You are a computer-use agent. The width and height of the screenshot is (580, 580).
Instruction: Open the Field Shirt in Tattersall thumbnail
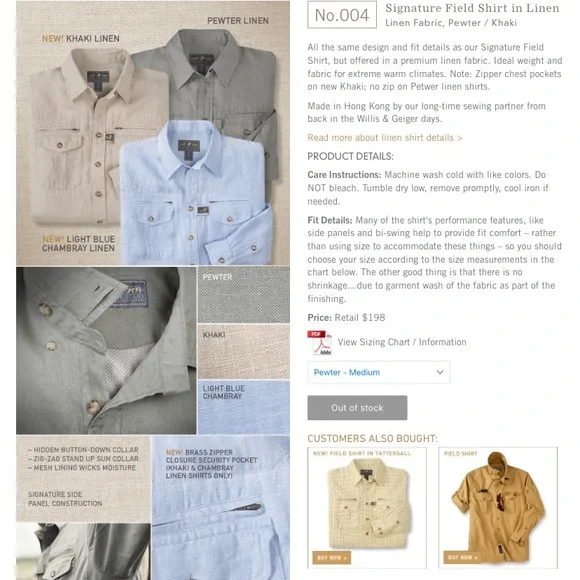[x=367, y=508]
